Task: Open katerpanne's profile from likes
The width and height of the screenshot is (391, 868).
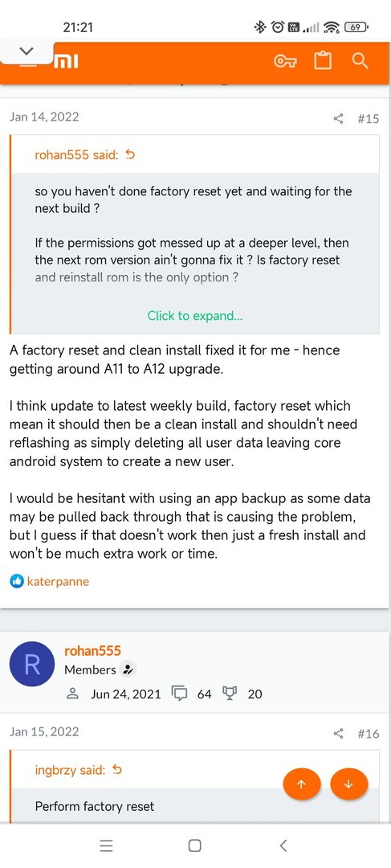Action: (x=58, y=581)
